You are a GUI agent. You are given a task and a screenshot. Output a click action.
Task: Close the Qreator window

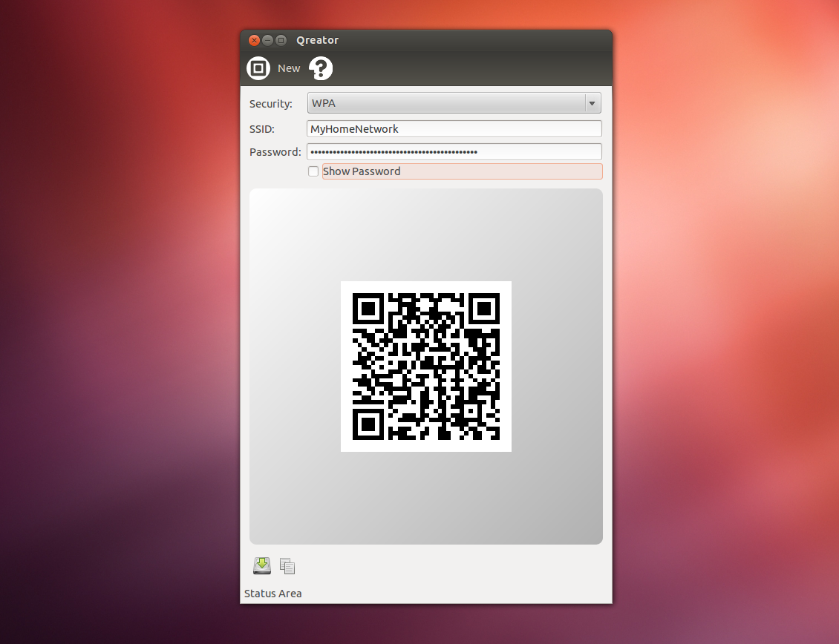[255, 40]
